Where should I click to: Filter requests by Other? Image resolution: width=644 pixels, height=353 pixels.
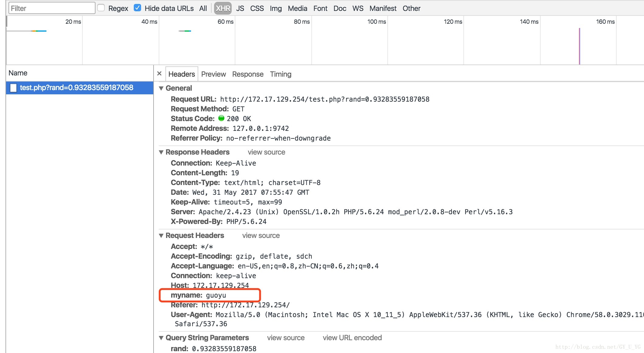411,9
